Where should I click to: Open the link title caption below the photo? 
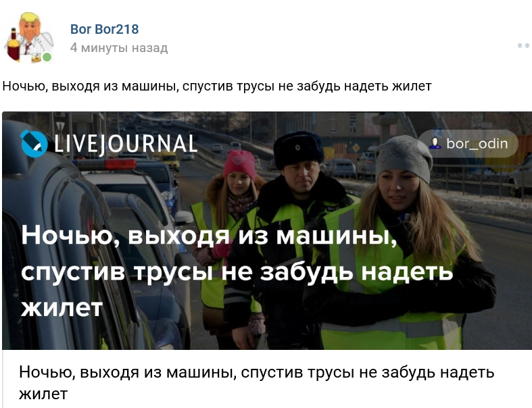[x=256, y=382]
